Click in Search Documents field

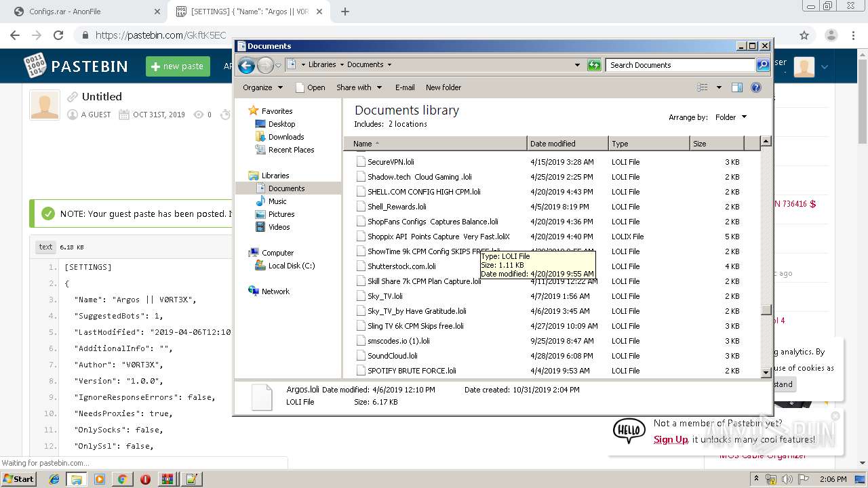coord(679,65)
